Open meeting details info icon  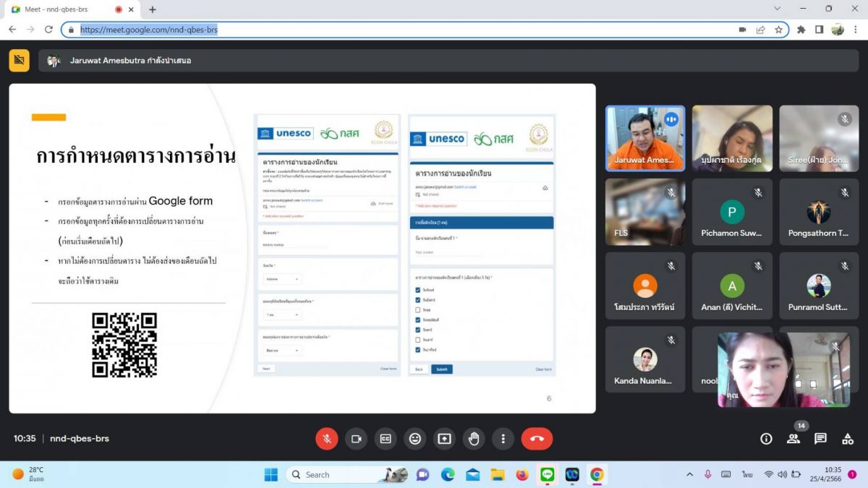766,438
